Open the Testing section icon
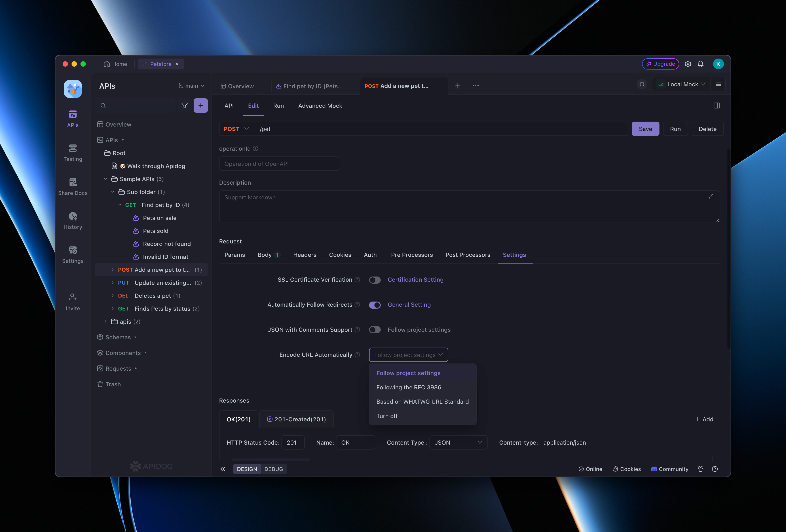The width and height of the screenshot is (786, 532). [x=73, y=148]
